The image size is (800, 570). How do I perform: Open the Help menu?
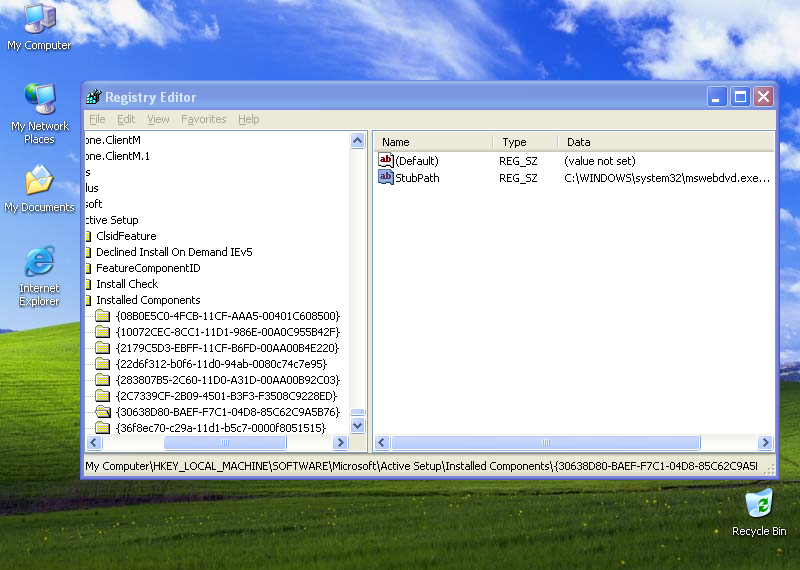(248, 119)
